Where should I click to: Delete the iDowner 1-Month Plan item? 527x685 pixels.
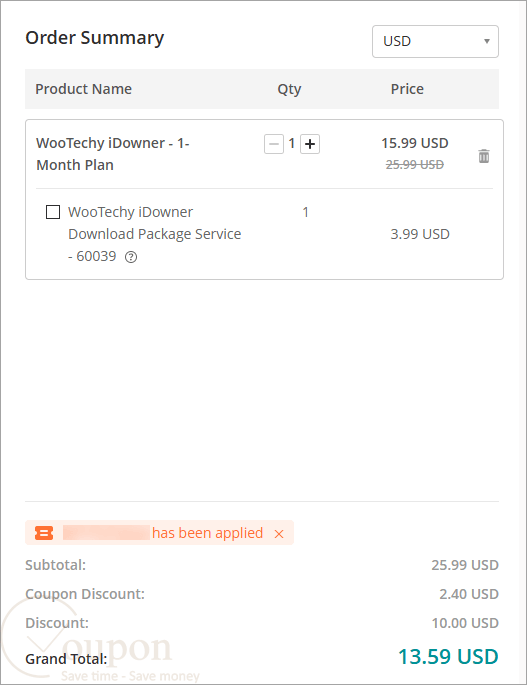(484, 156)
